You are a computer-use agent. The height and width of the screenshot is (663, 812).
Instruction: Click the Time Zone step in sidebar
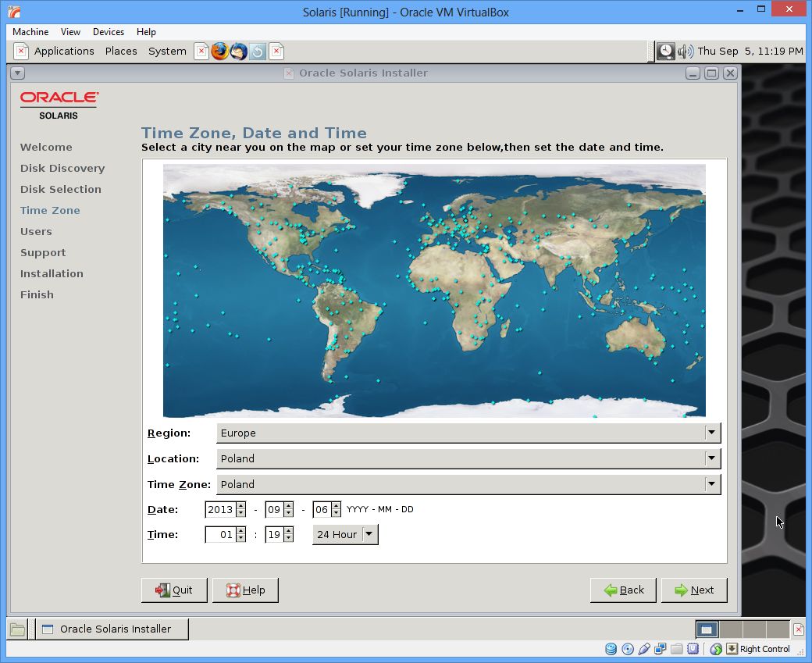click(x=50, y=210)
